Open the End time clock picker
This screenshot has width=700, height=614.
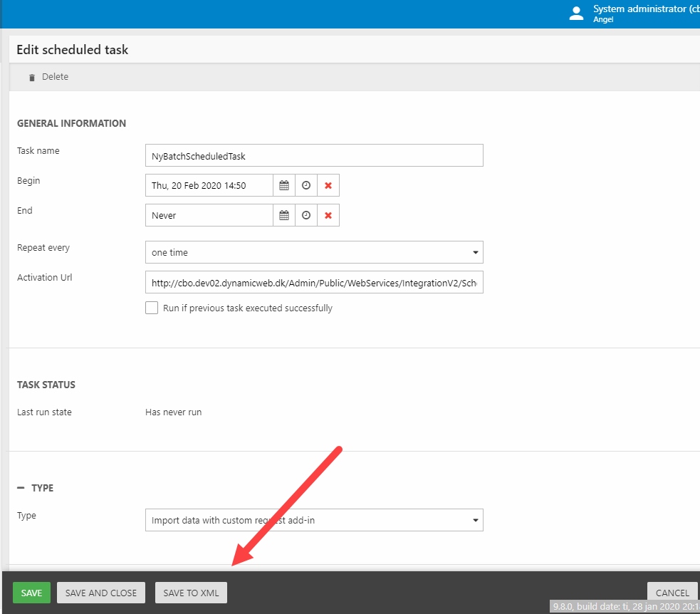pos(306,215)
